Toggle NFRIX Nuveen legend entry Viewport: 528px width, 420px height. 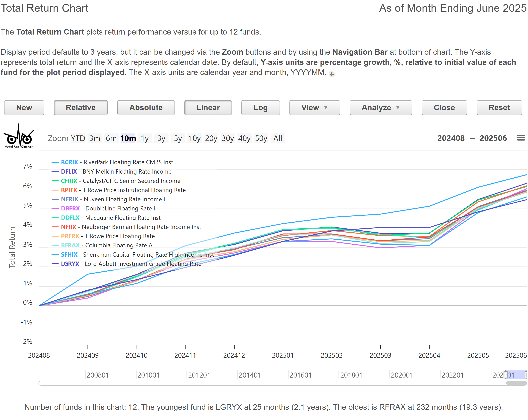click(108, 199)
